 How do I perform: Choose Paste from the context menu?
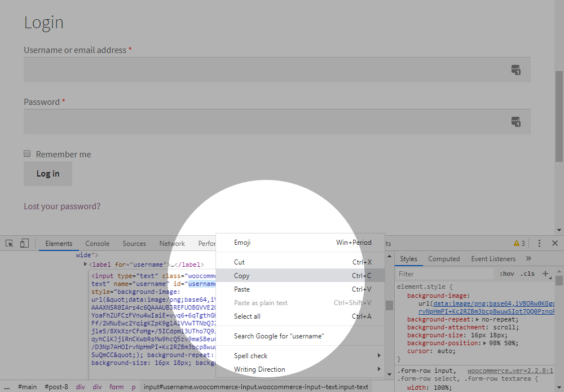pos(301,289)
